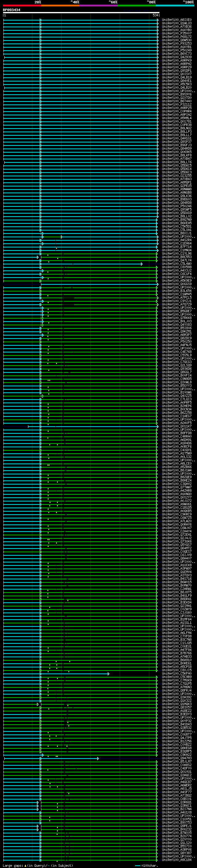Select hit label UniRef100_C4E768
Viewport: 197px width, 868px height.
pyautogui.click(x=177, y=352)
